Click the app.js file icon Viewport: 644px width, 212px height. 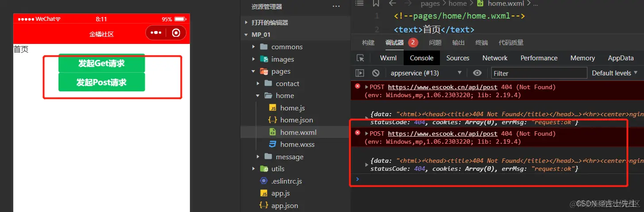point(264,193)
